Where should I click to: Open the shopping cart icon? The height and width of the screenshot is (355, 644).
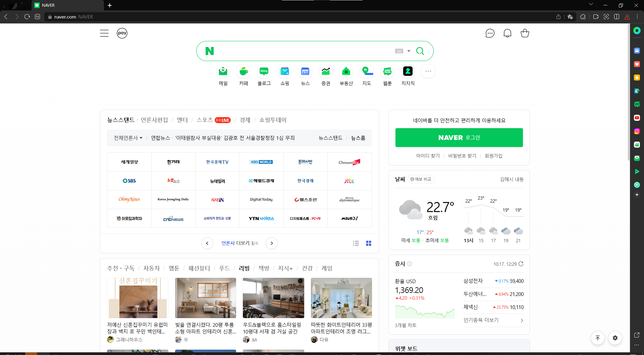point(525,33)
